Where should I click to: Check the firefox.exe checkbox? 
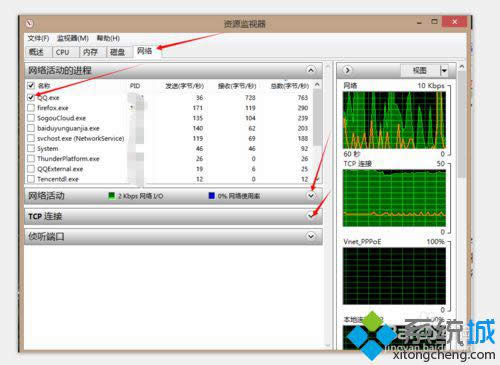pos(31,108)
